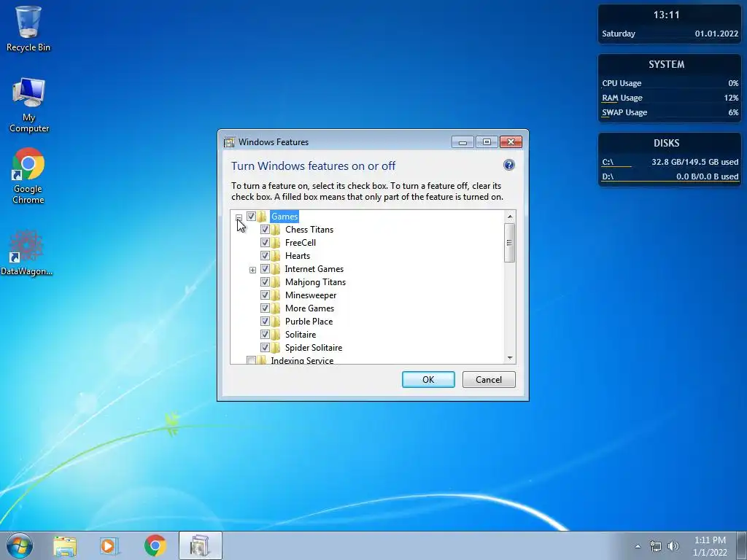Select the More Games label
747x560 pixels.
(x=309, y=308)
